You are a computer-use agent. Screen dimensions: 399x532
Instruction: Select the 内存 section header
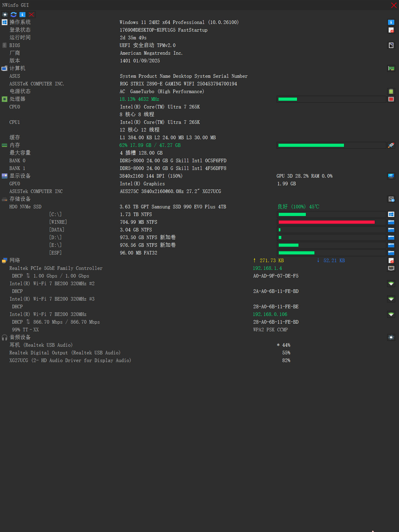click(x=15, y=145)
